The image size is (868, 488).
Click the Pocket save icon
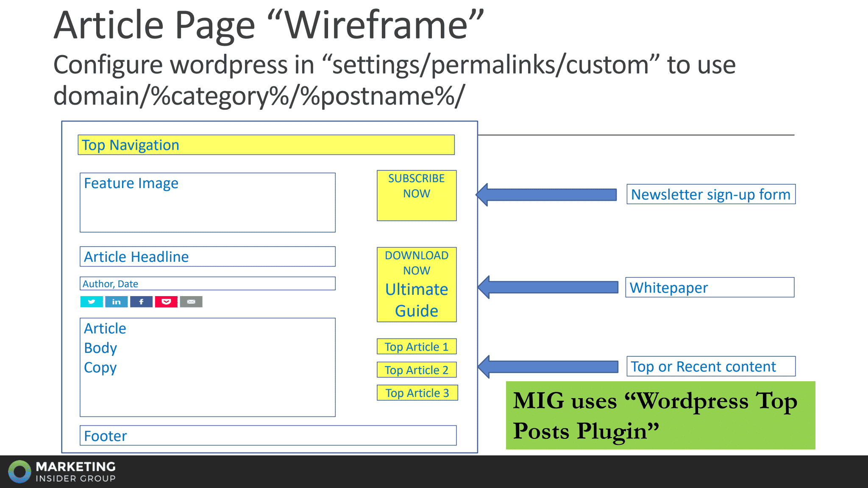[166, 302]
